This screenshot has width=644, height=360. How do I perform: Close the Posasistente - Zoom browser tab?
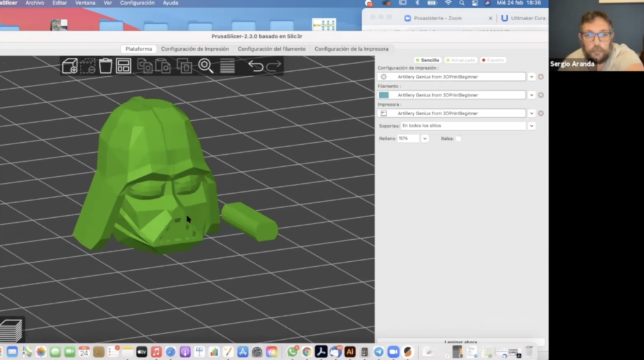491,18
